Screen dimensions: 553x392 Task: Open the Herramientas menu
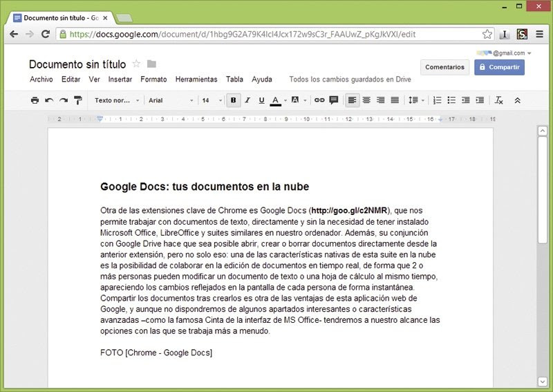click(196, 80)
